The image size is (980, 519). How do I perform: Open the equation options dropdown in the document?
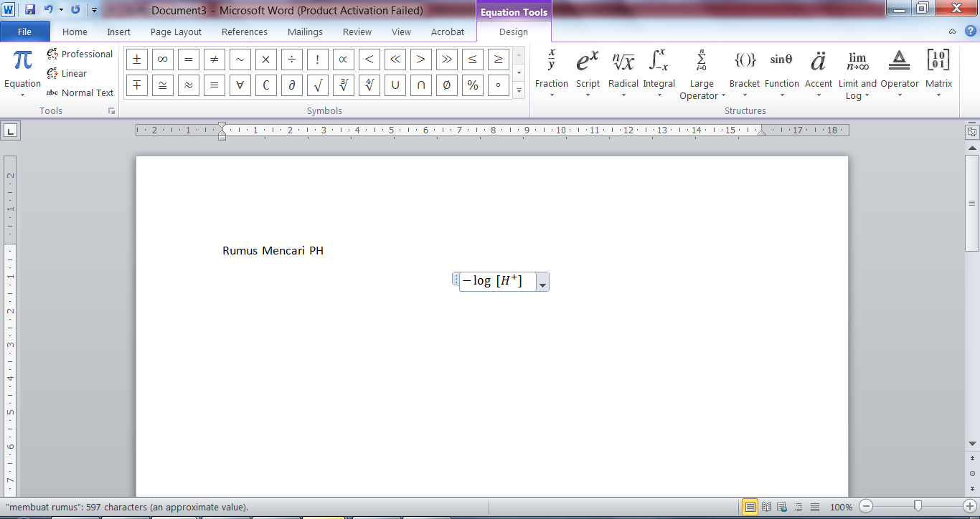543,282
